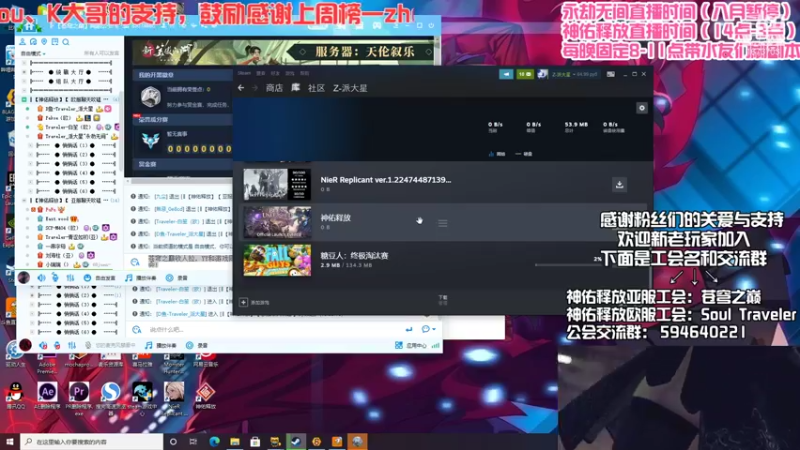
Task: Open the NieR Replicant desktop shortcut
Action: tap(174, 397)
